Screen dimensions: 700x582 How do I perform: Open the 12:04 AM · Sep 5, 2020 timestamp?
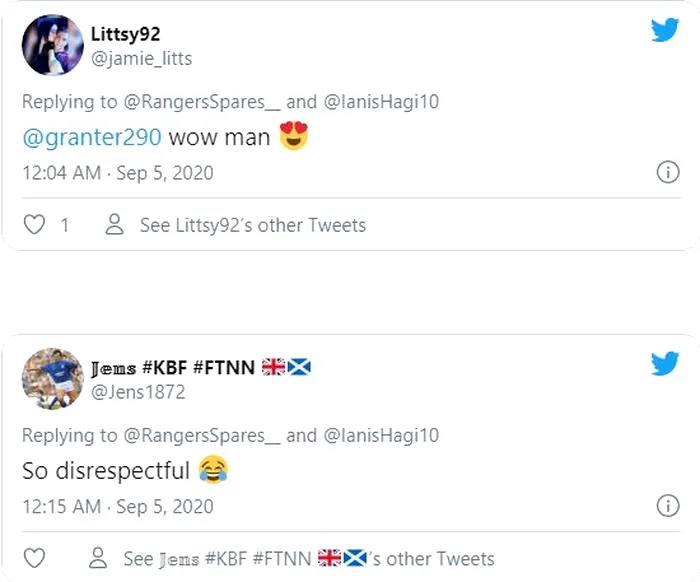(118, 173)
